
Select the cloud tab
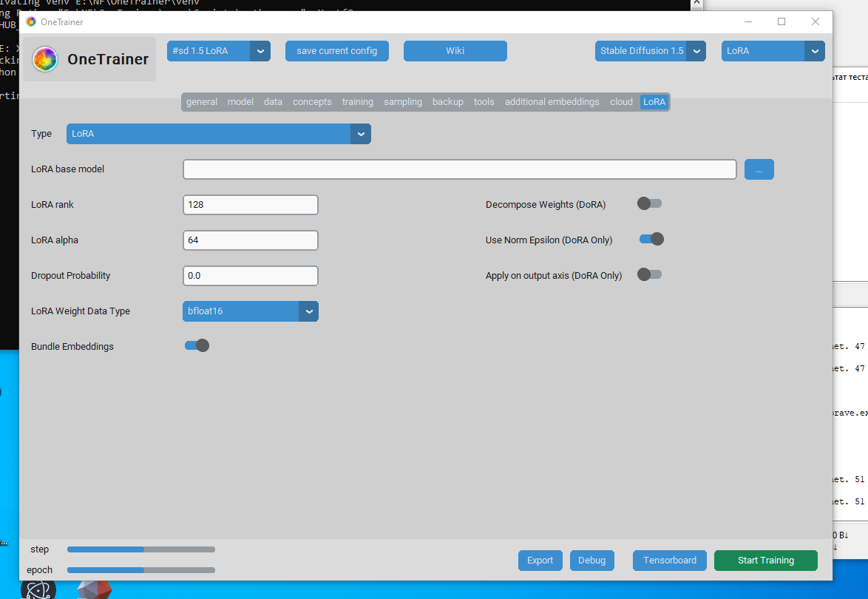tap(621, 102)
